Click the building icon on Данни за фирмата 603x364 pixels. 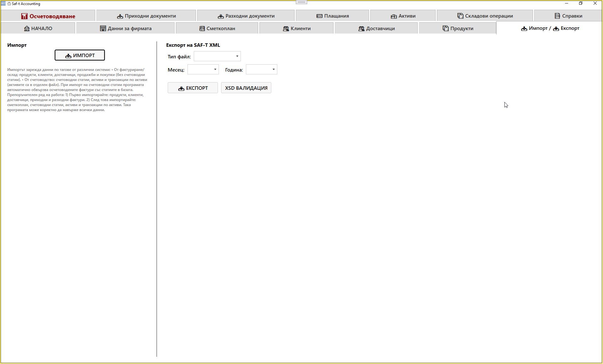(103, 28)
